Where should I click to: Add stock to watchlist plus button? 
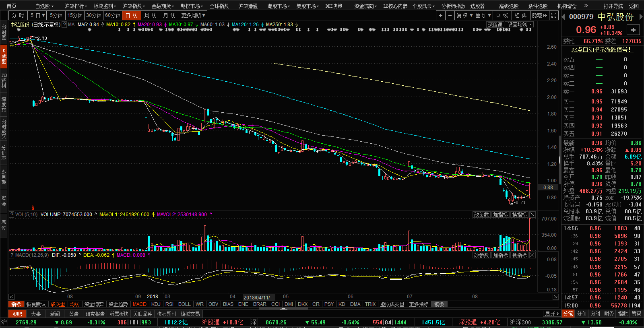pyautogui.click(x=633, y=30)
